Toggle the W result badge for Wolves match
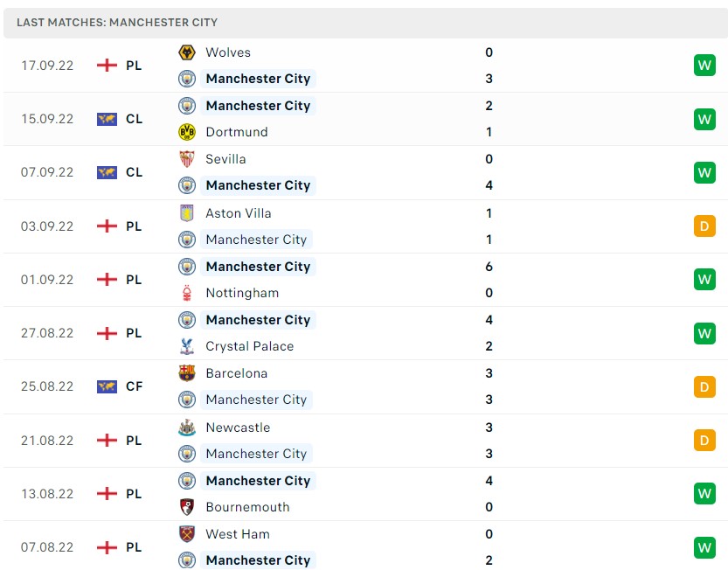The height and width of the screenshot is (570, 728). 704,65
